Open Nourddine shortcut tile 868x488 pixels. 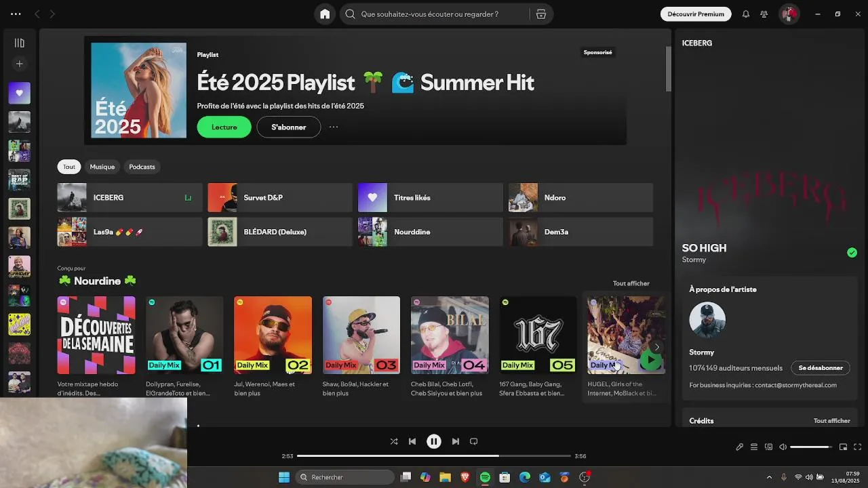click(x=431, y=232)
